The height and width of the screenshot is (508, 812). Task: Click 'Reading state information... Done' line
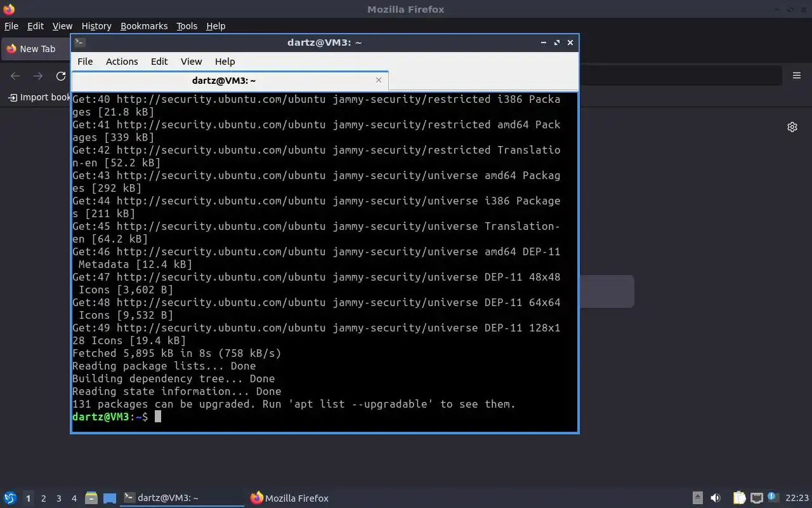pyautogui.click(x=177, y=391)
